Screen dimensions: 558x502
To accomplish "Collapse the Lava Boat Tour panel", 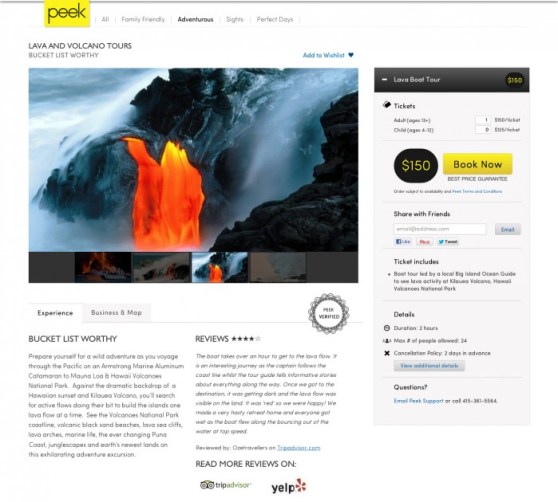I will [x=384, y=80].
